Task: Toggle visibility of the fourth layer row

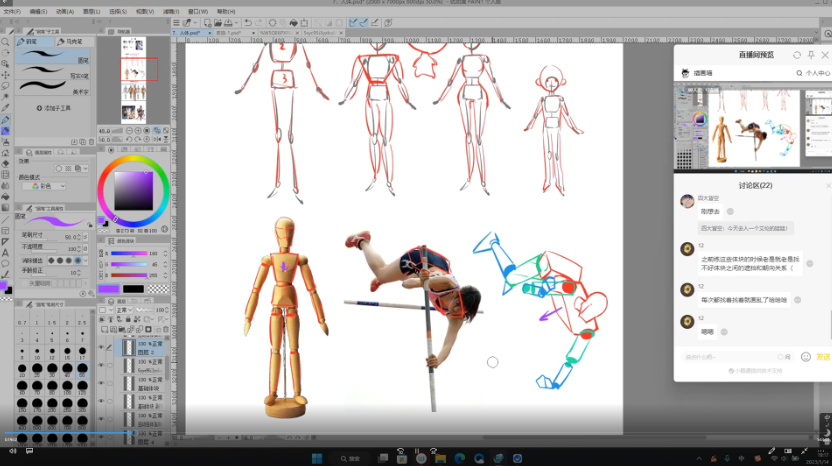Action: (x=101, y=401)
